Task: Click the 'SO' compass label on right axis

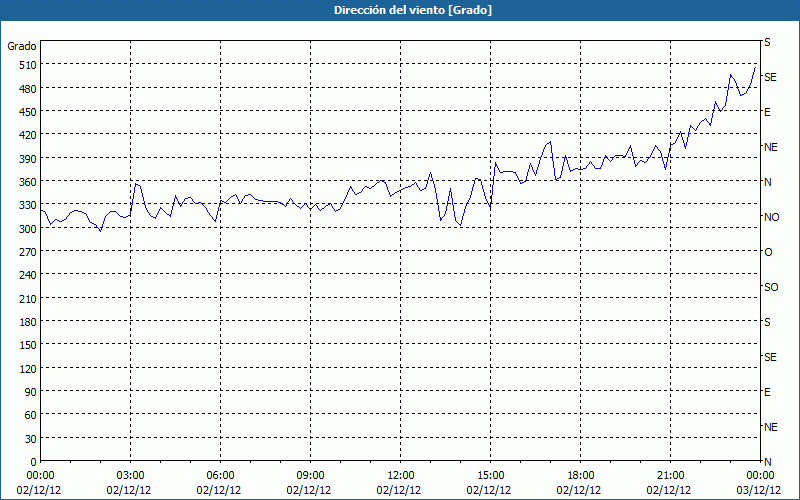Action: pyautogui.click(x=771, y=288)
